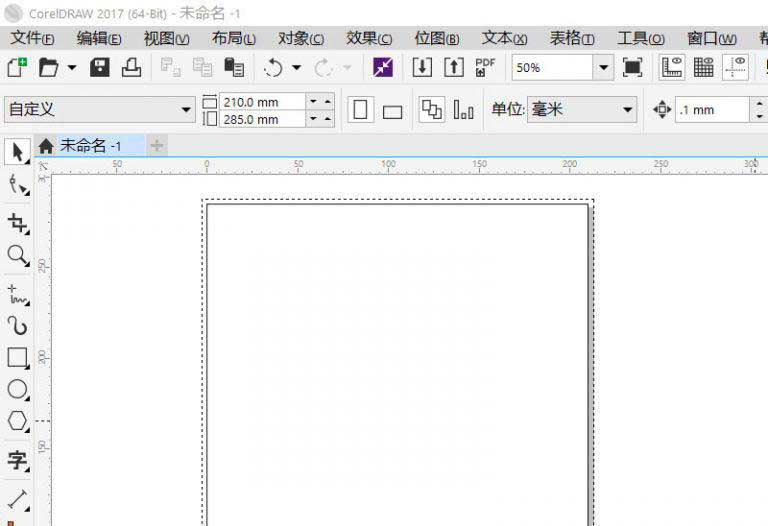
Task: Click the New document icon
Action: [x=17, y=68]
